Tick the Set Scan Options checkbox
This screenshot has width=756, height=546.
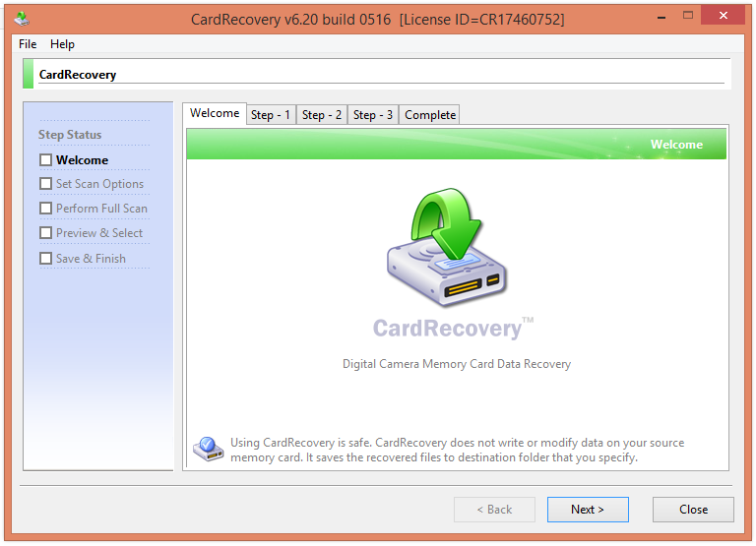coord(46,184)
